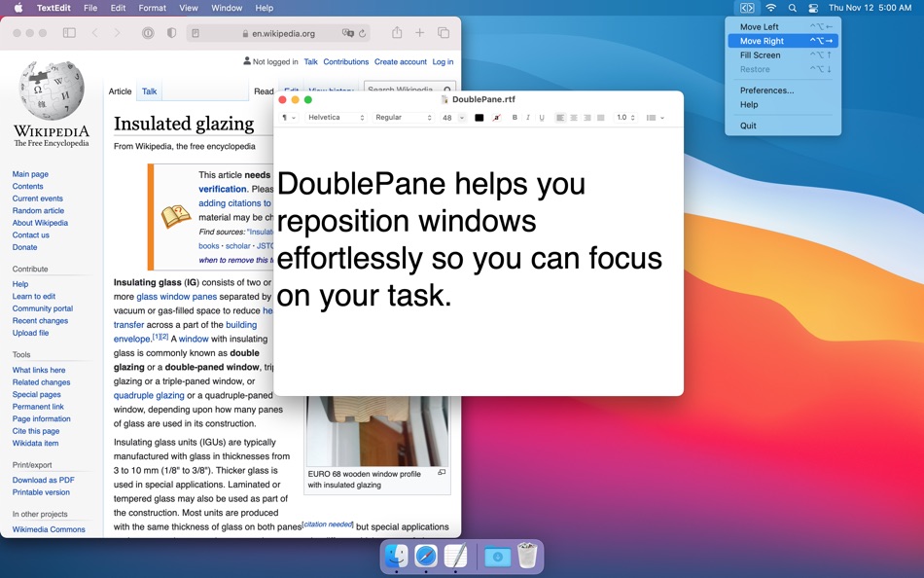Apply justified text alignment
924x578 pixels.
pyautogui.click(x=600, y=118)
